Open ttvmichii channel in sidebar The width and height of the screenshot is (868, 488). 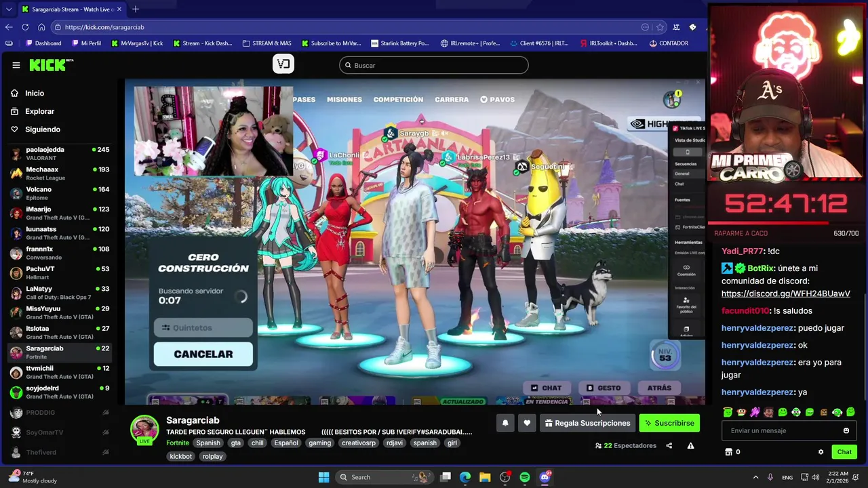pyautogui.click(x=60, y=372)
